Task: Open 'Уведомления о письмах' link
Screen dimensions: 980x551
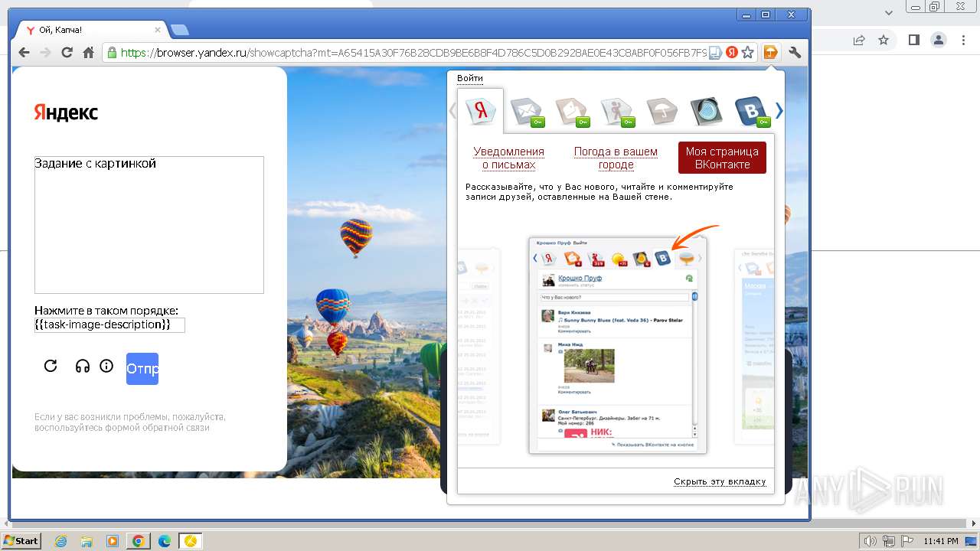Action: (x=508, y=158)
